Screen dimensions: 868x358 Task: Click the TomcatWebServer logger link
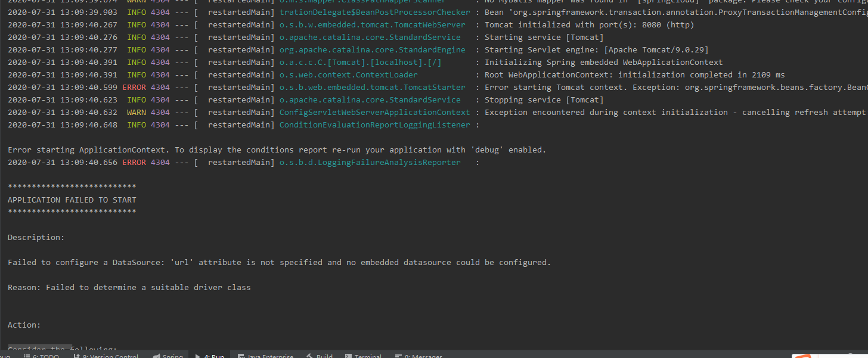[x=372, y=24]
